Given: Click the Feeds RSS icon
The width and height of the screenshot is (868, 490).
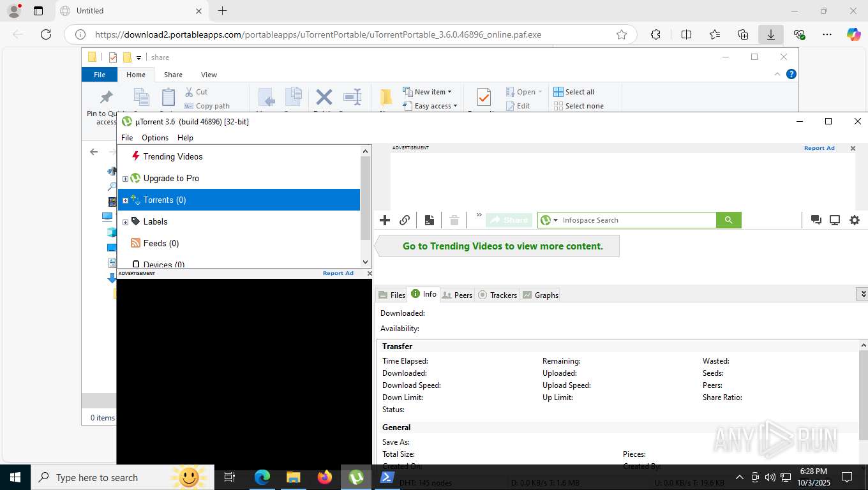Looking at the screenshot, I should click(135, 243).
